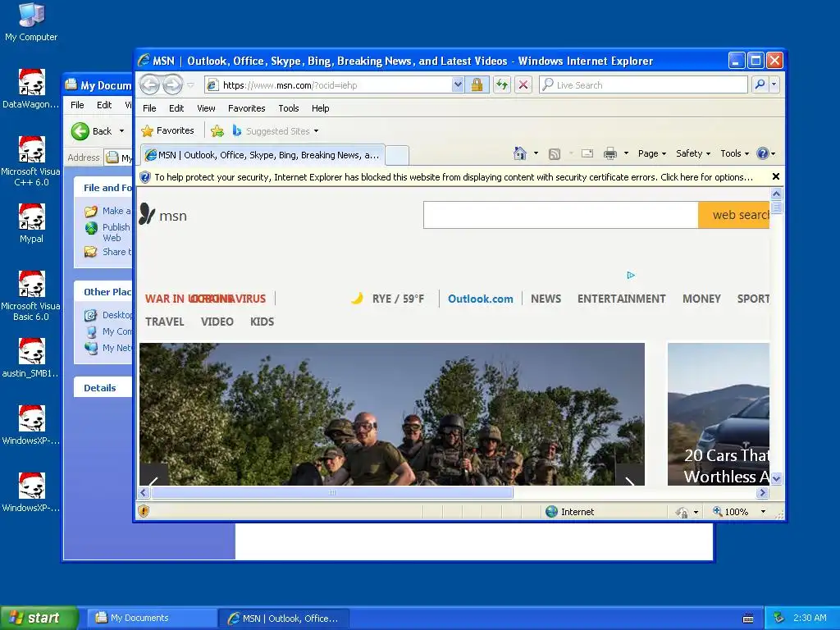Click the Read Mail icon
Image resolution: width=840 pixels, height=630 pixels.
pos(587,153)
